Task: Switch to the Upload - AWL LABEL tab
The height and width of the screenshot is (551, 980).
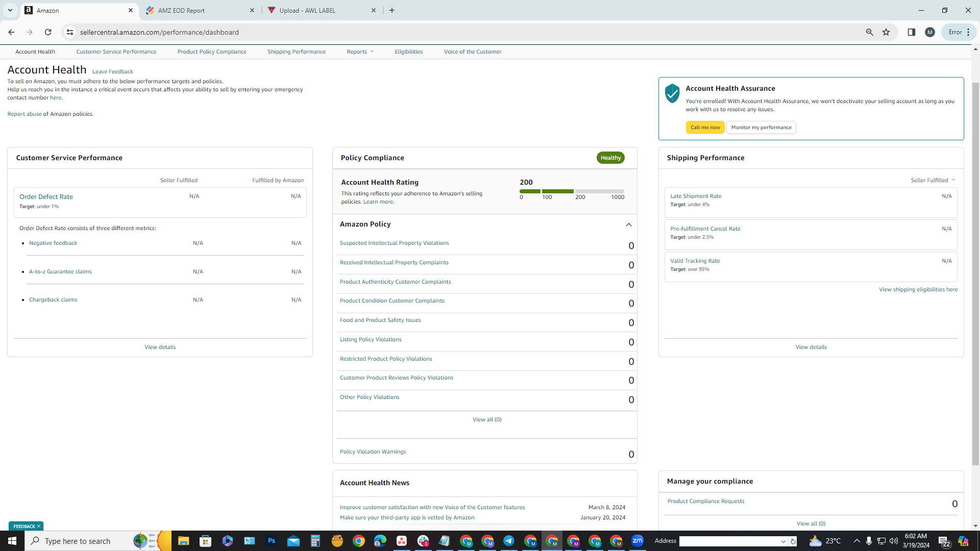Action: click(322, 10)
